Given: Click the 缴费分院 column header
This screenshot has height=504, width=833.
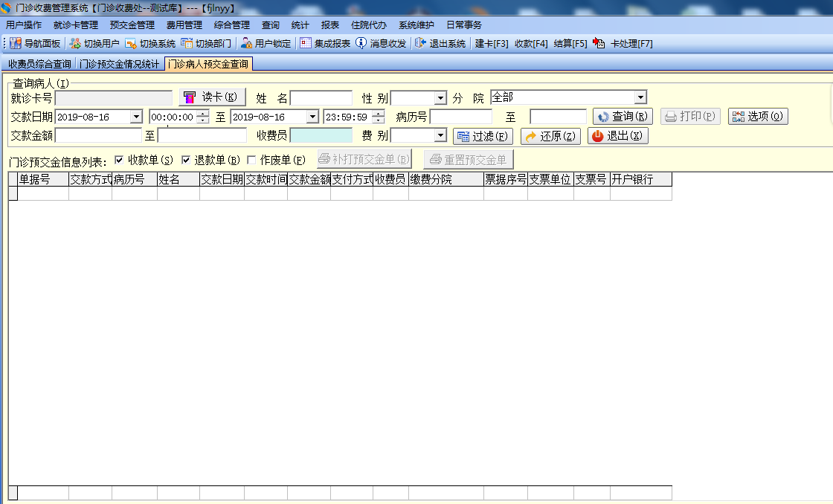Looking at the screenshot, I should coord(446,179).
